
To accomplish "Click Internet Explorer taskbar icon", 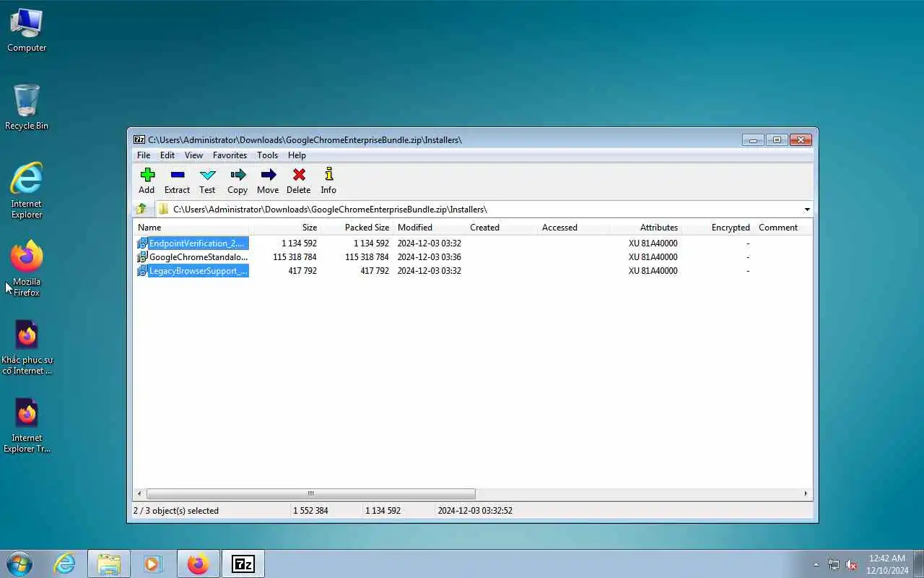I will (65, 564).
